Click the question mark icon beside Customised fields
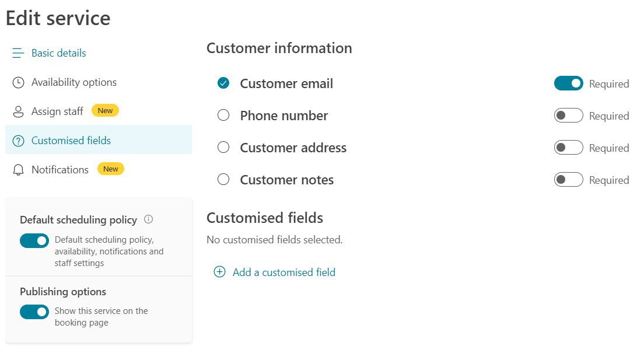 click(17, 140)
